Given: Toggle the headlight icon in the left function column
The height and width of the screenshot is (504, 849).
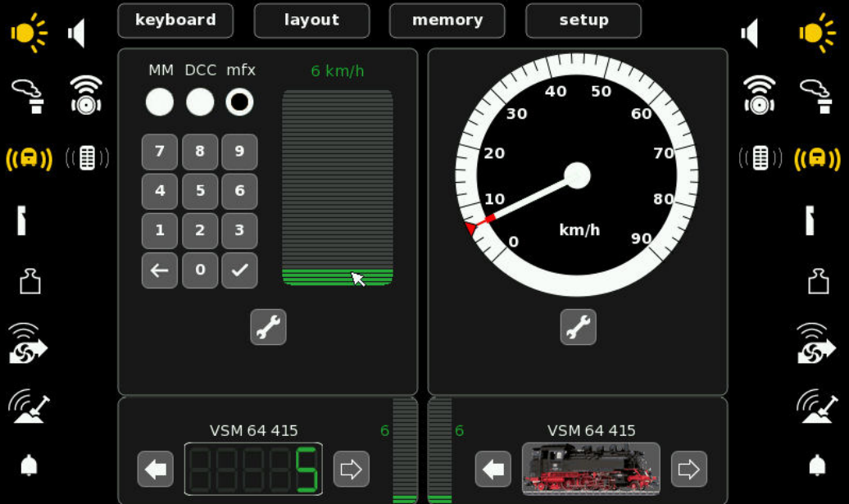Looking at the screenshot, I should click(x=29, y=33).
